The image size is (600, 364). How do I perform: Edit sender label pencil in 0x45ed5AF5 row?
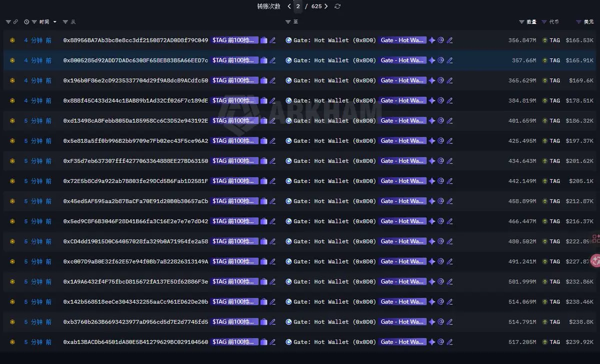click(x=272, y=201)
